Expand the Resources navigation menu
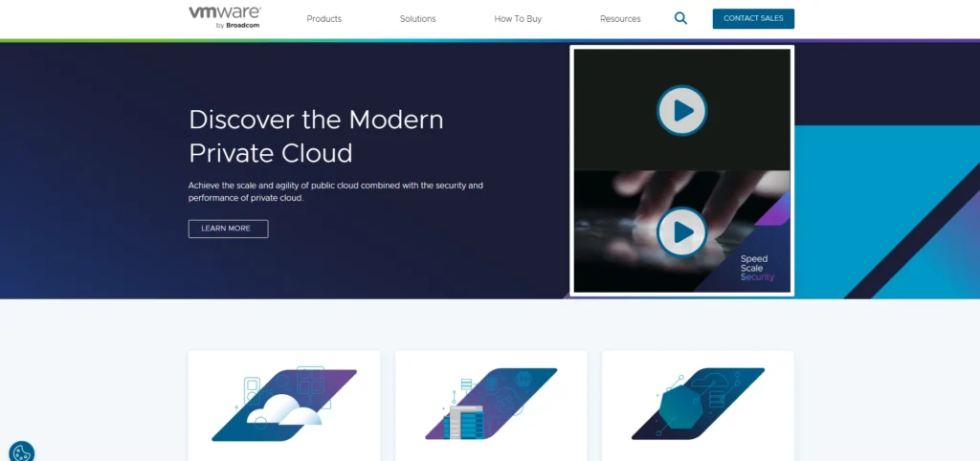 [620, 19]
